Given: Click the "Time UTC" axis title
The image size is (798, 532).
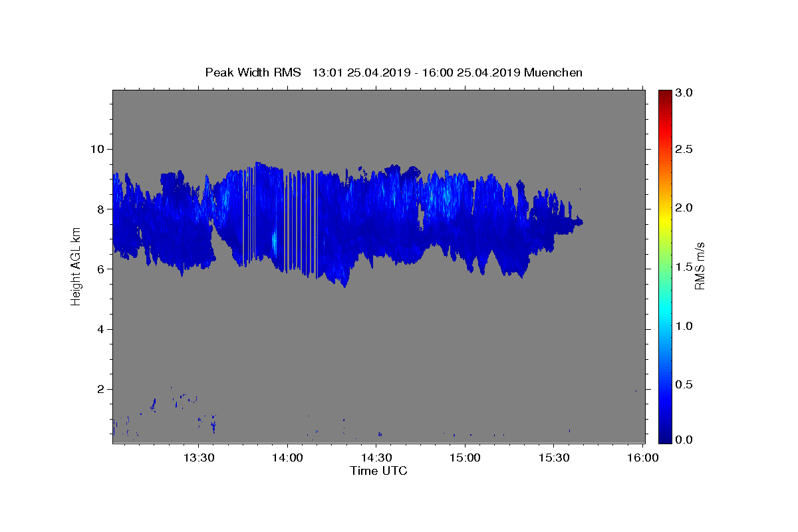Looking at the screenshot, I should click(378, 471).
